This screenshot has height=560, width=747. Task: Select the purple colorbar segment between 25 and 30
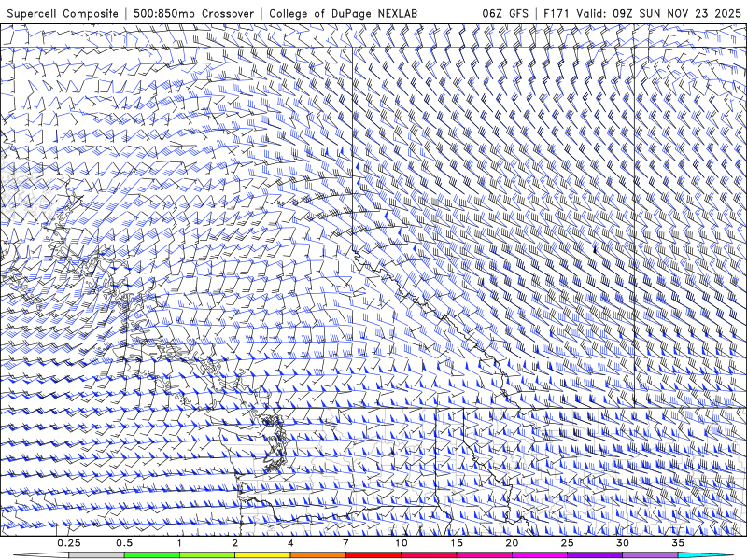[595, 555]
